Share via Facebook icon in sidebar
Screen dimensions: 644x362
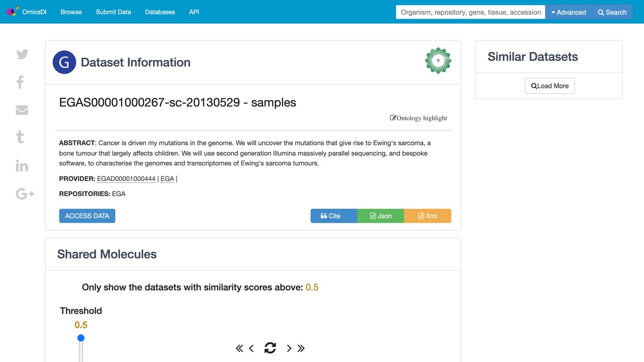[20, 82]
